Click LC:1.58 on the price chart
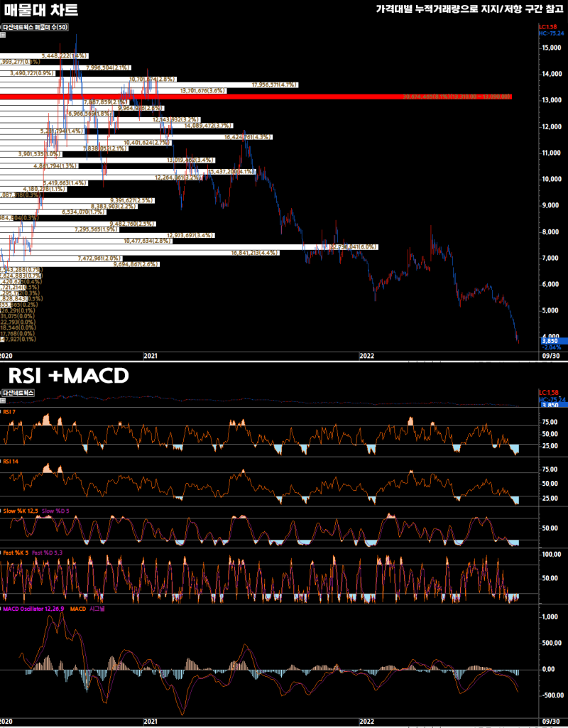Image resolution: width=568 pixels, height=728 pixels. [547, 27]
